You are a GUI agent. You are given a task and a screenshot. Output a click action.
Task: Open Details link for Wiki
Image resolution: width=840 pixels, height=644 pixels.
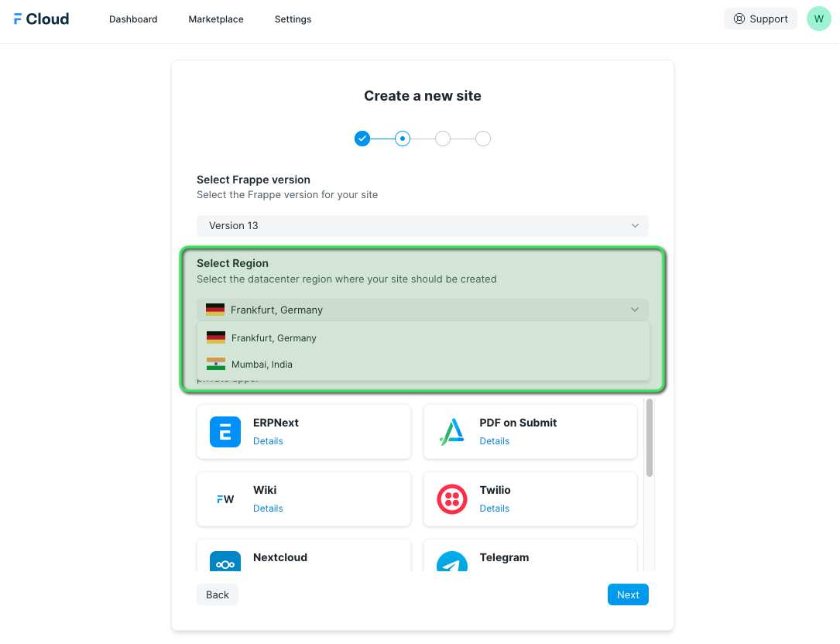pos(268,509)
